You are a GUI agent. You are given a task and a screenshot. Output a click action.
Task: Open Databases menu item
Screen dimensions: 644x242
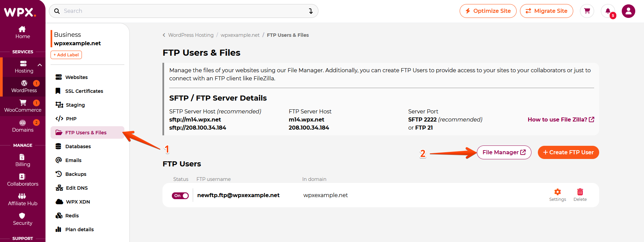pos(87,146)
